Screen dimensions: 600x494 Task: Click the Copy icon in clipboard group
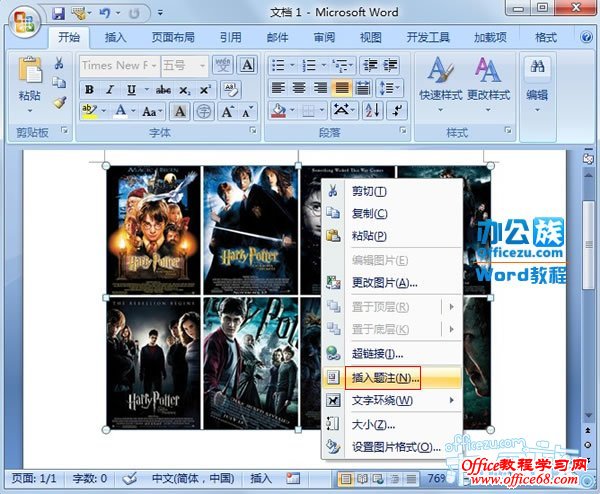tap(59, 83)
